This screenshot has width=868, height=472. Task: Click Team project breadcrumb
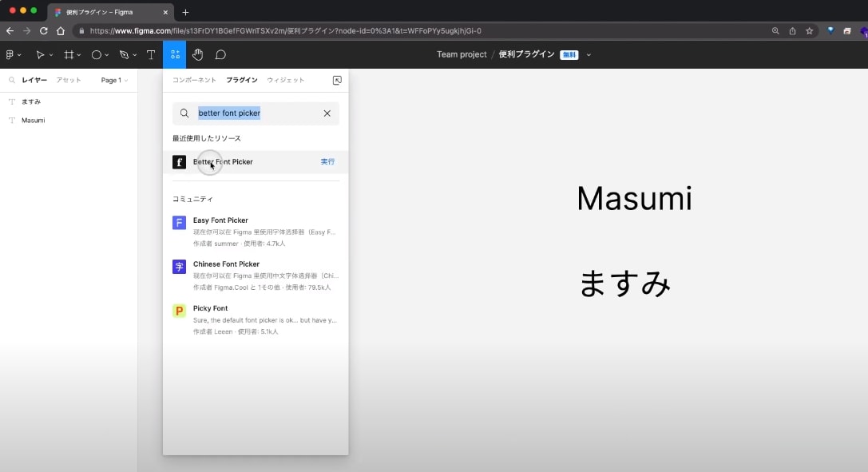[462, 54]
